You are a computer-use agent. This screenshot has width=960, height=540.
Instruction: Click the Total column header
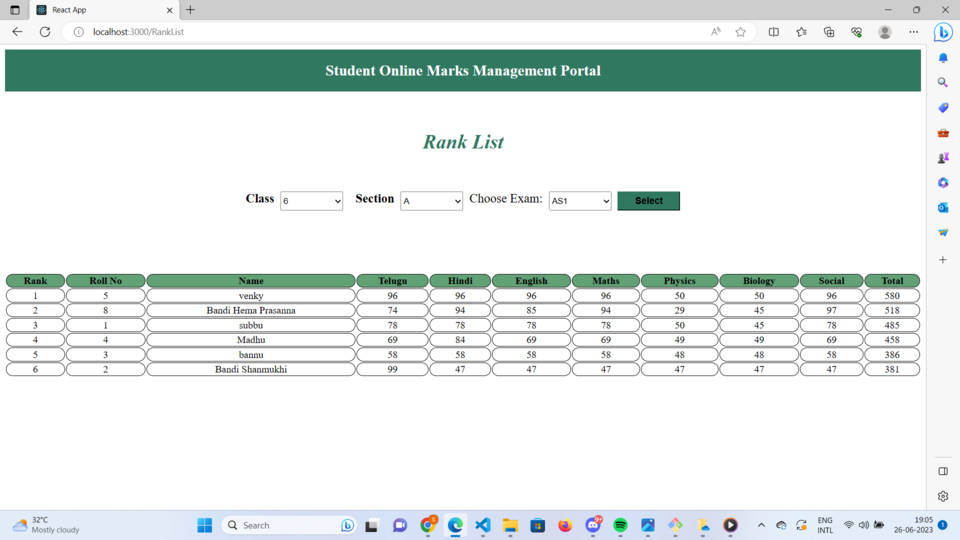click(892, 281)
